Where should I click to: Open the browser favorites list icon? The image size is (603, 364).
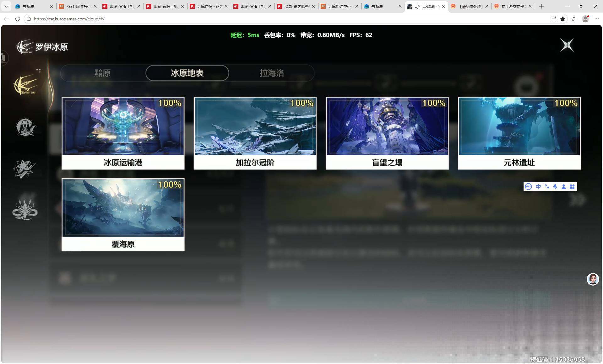point(574,19)
